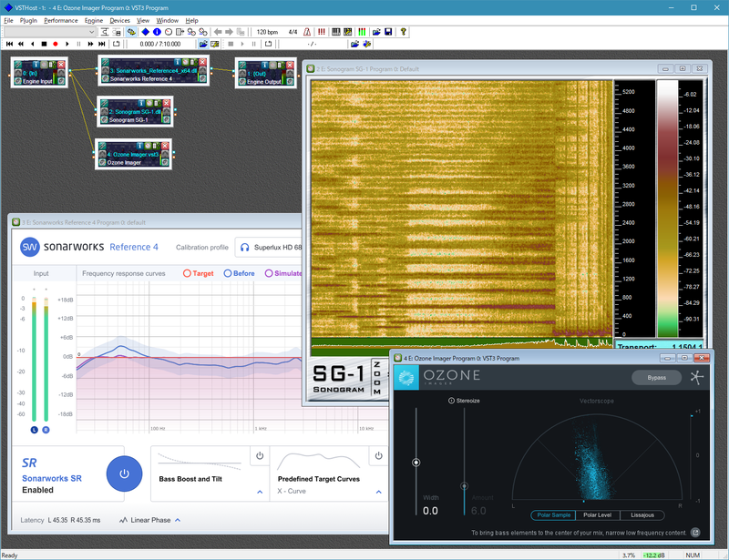This screenshot has width=729, height=560.
Task: Open the Calibration profile headphone dropdown
Action: (272, 248)
